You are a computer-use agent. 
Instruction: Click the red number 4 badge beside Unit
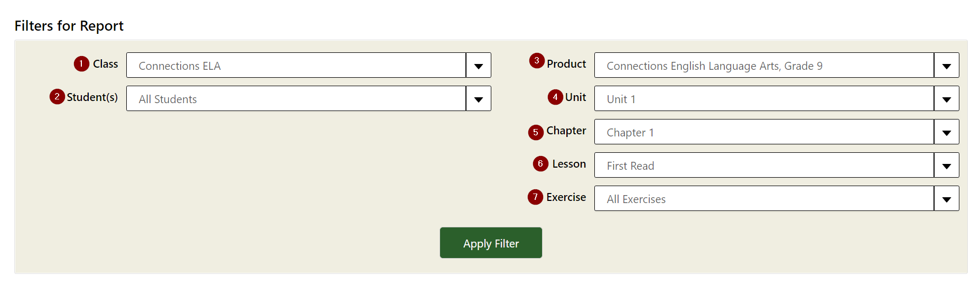coord(555,97)
